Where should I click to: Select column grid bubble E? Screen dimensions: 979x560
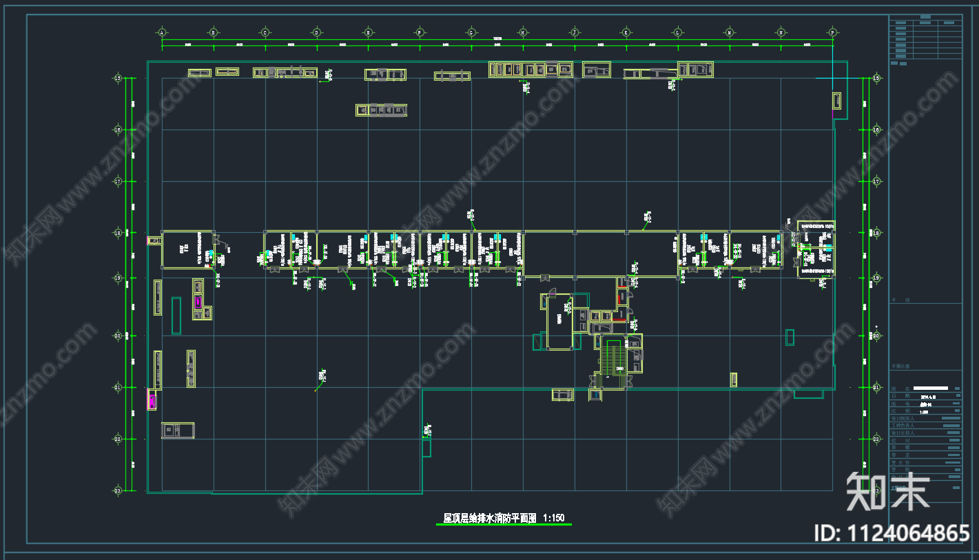tap(369, 32)
